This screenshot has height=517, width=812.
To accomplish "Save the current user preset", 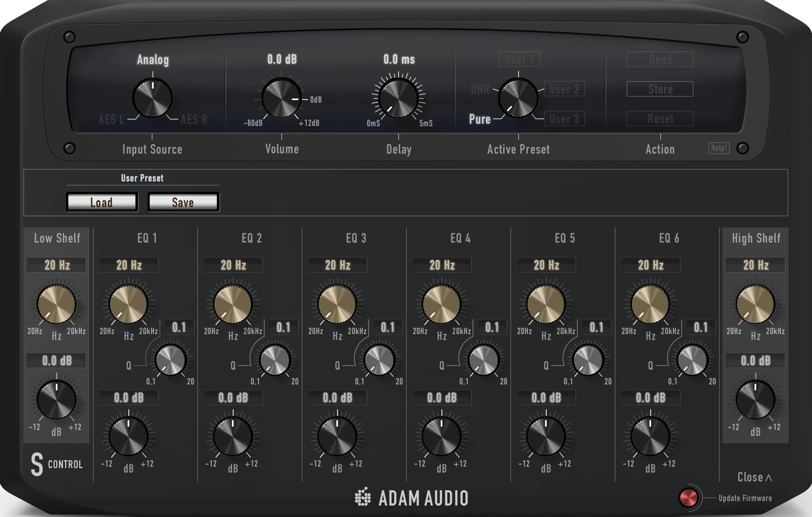I will [183, 202].
